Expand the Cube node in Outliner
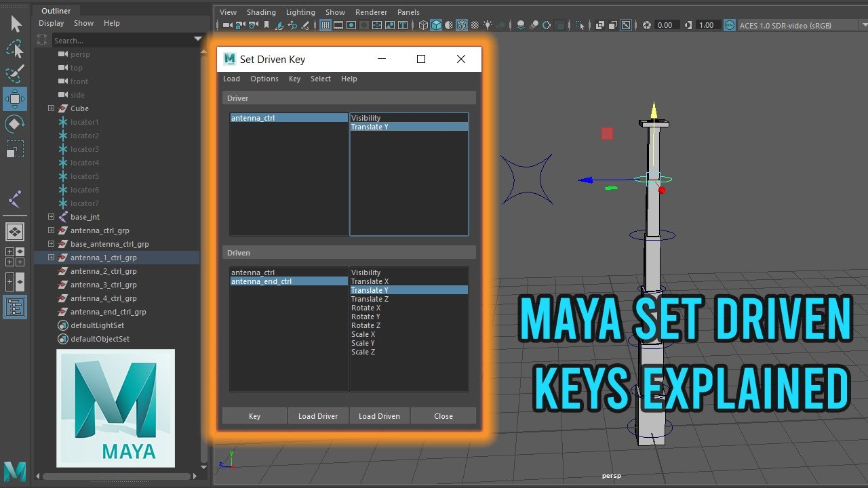The image size is (868, 488). [51, 108]
